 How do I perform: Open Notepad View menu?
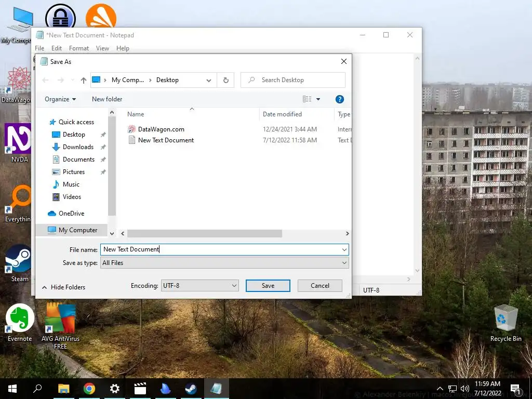click(x=102, y=48)
